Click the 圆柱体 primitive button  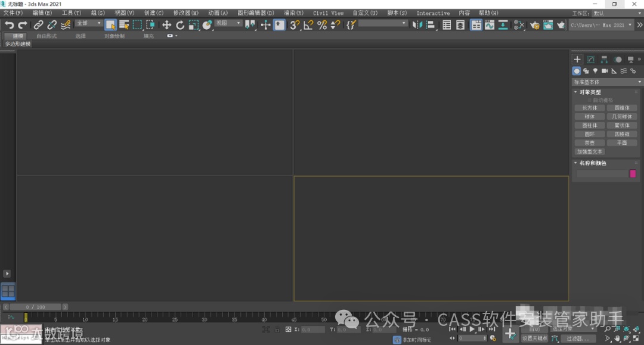(589, 126)
